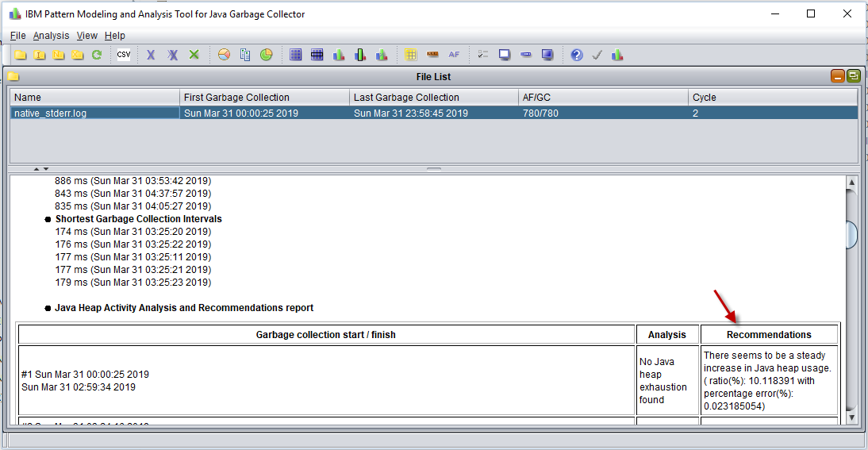Click the last bar chart icon on toolbar
This screenshot has height=450, width=868.
tap(617, 55)
